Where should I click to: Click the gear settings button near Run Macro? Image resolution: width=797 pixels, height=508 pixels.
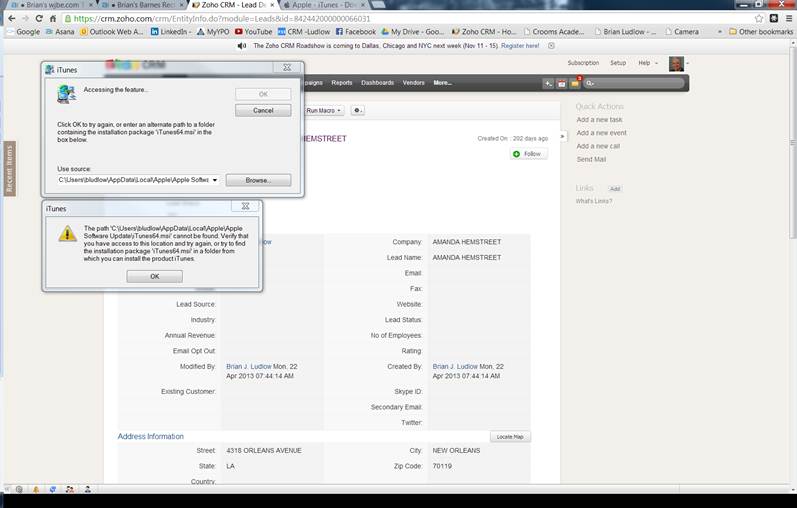(x=357, y=110)
